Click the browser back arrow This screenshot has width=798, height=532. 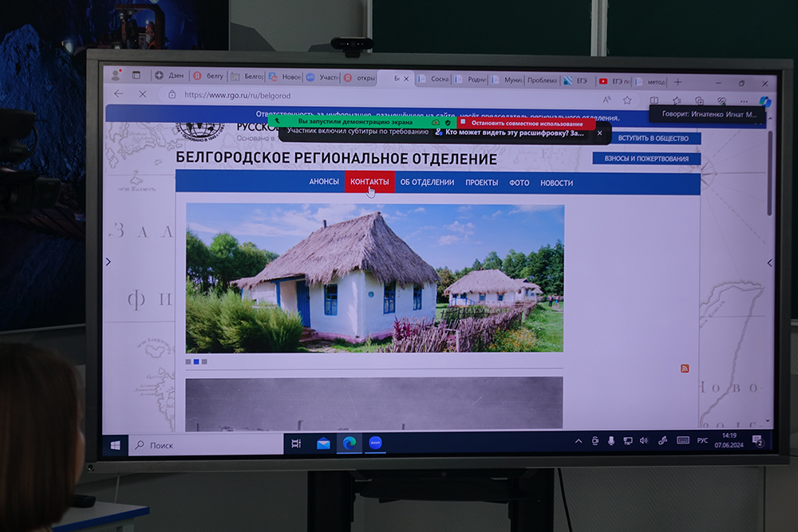[119, 93]
